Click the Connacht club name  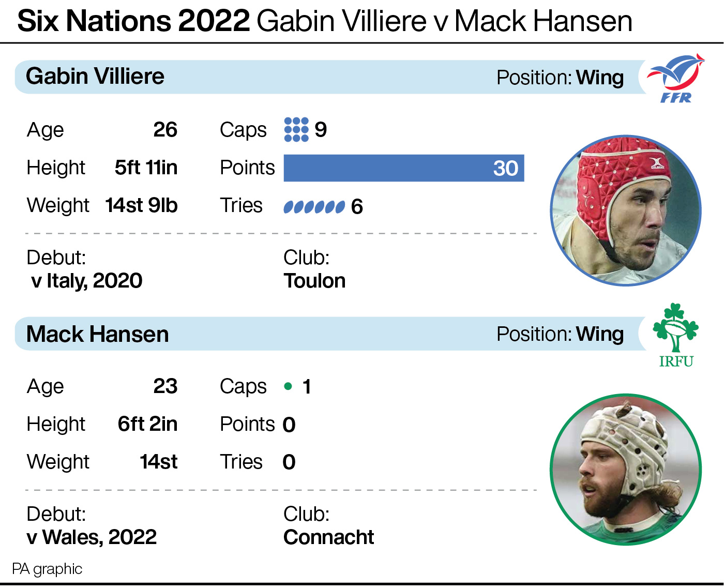pyautogui.click(x=328, y=537)
